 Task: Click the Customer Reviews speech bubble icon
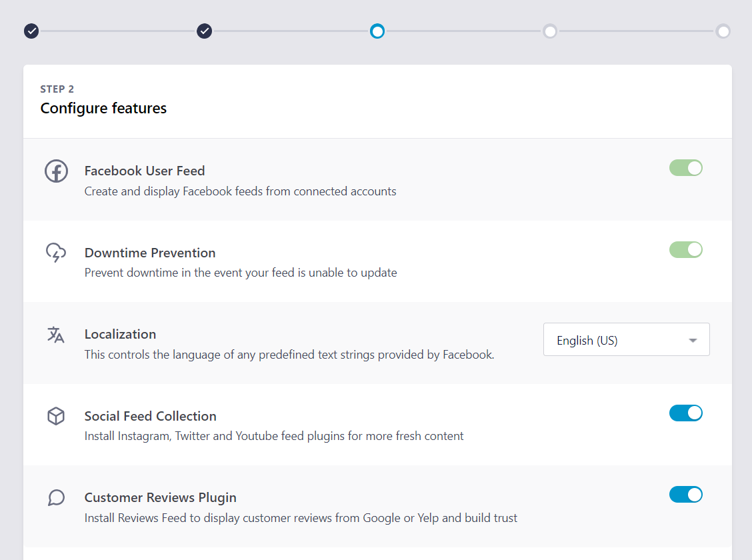pyautogui.click(x=56, y=498)
